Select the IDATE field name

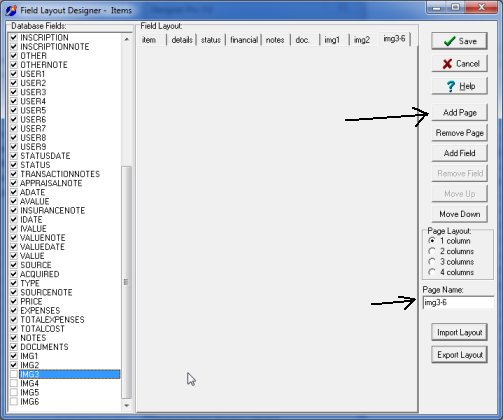pyautogui.click(x=31, y=219)
